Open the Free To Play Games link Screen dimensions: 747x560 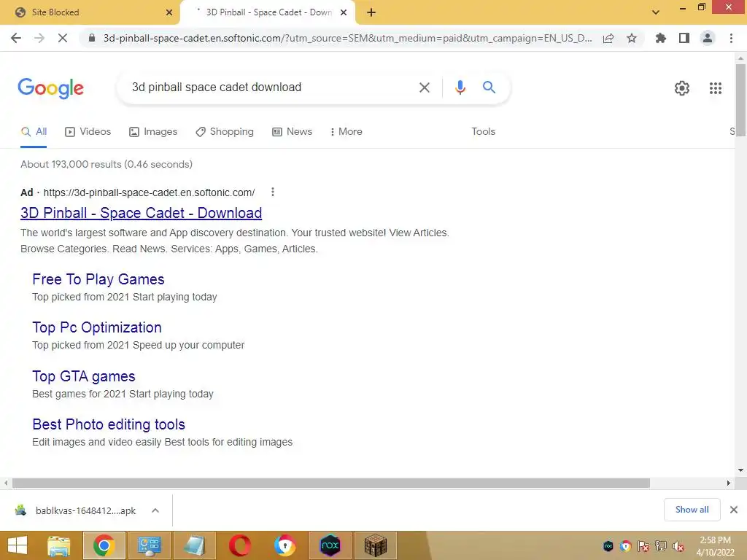click(98, 279)
